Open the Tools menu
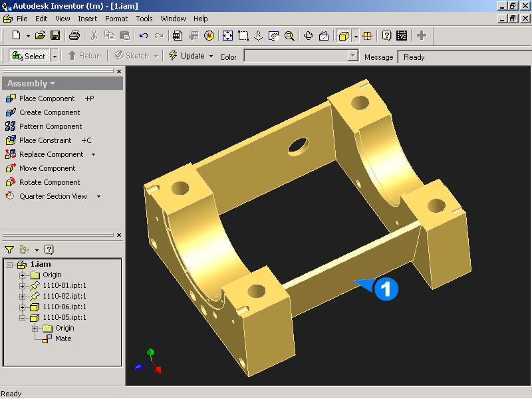The height and width of the screenshot is (399, 532). [144, 19]
